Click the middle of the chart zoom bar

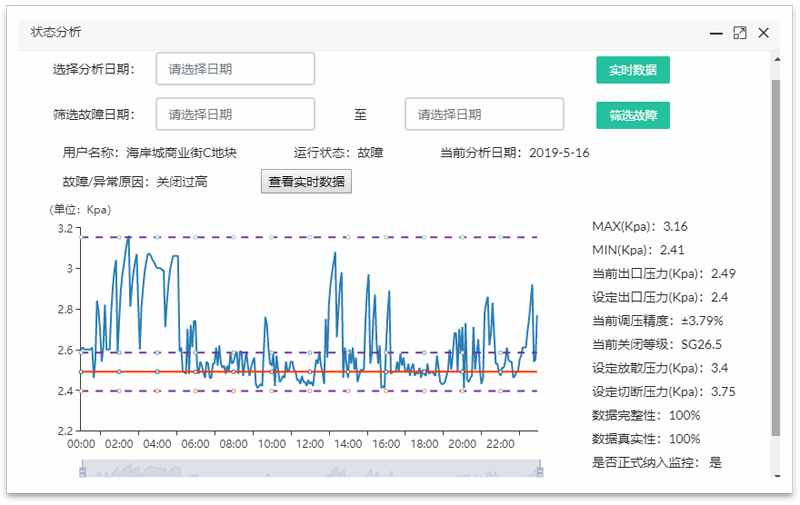pyautogui.click(x=310, y=469)
